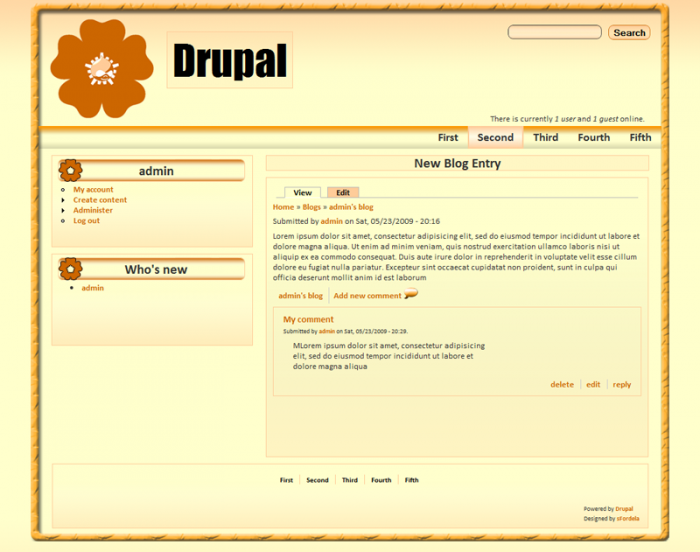Click the Drupal site name banner
This screenshot has height=552, width=700.
(x=230, y=61)
